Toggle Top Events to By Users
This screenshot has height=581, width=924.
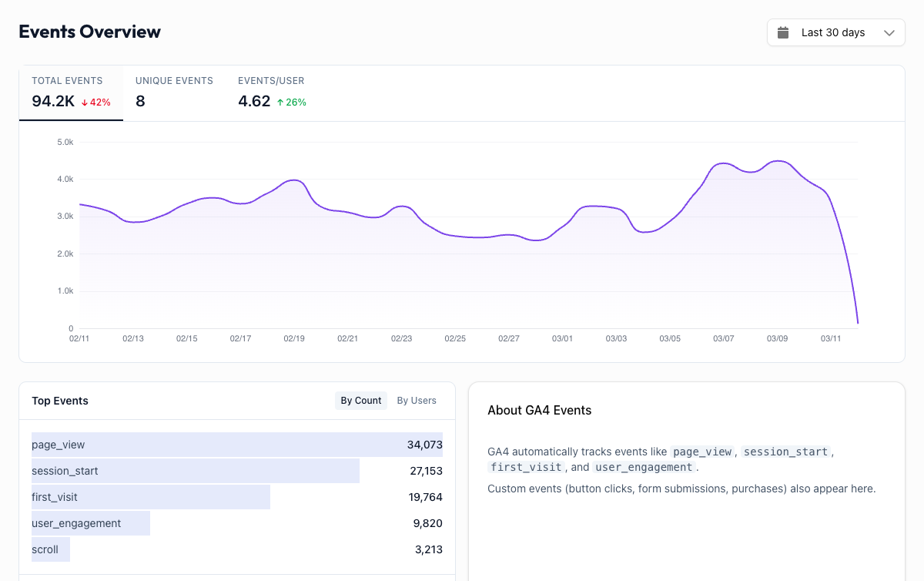coord(417,401)
